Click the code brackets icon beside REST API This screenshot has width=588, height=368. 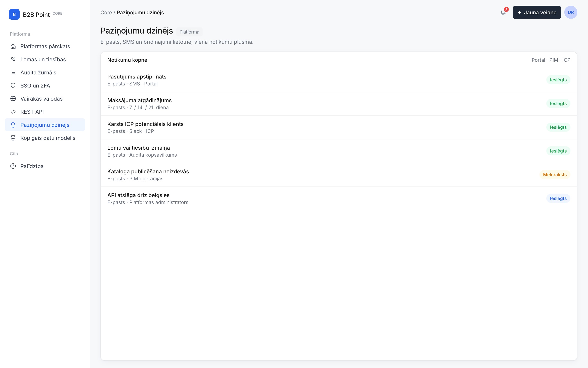tap(13, 112)
